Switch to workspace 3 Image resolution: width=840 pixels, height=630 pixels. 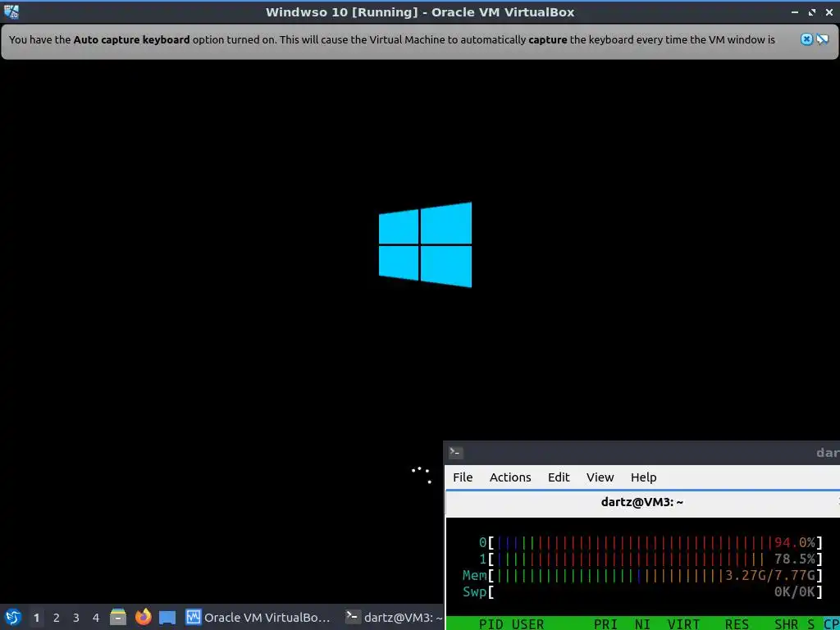click(x=76, y=618)
